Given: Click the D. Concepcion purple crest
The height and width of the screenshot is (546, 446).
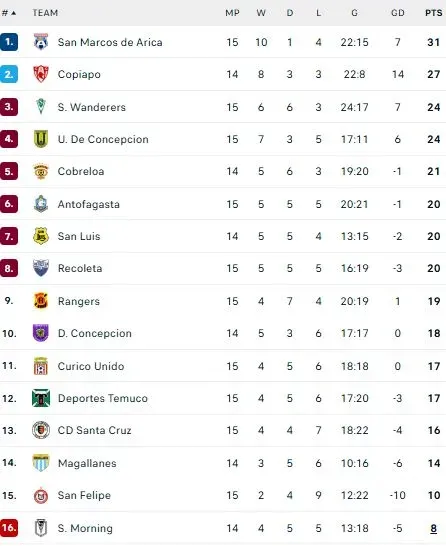Looking at the screenshot, I should point(41,333).
